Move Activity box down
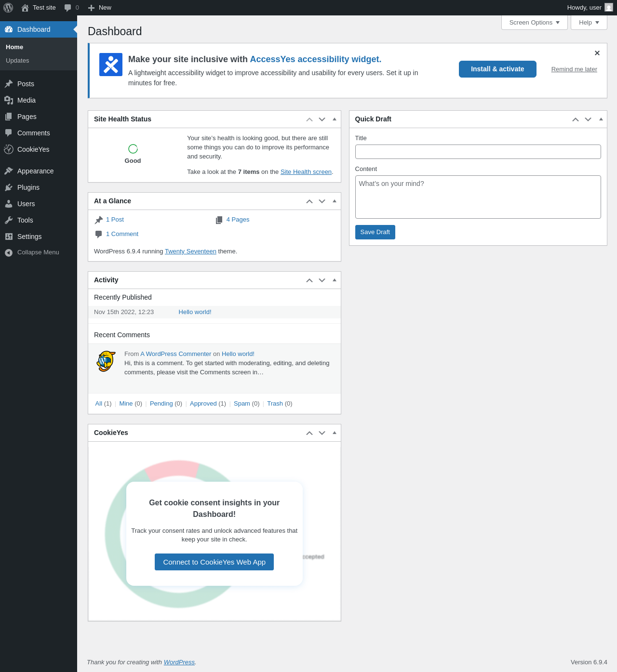 322,280
